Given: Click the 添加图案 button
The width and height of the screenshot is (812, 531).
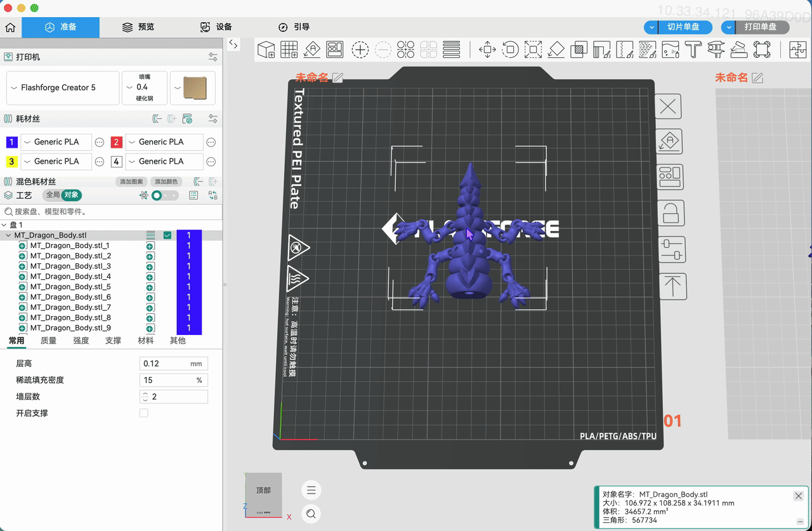Looking at the screenshot, I should pos(131,182).
